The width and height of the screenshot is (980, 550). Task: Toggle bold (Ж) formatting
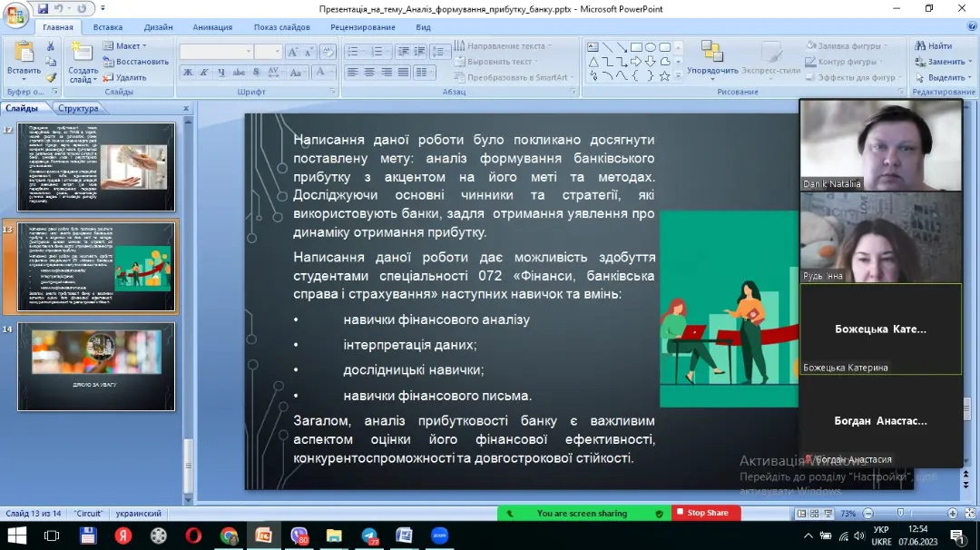[188, 73]
